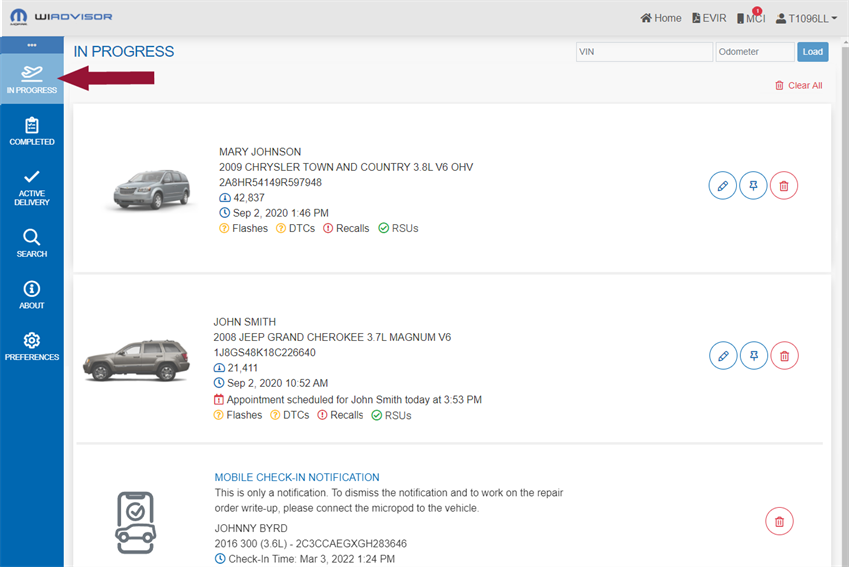Click DTCs status for Mary Johnson
This screenshot has height=567, width=849.
click(295, 229)
